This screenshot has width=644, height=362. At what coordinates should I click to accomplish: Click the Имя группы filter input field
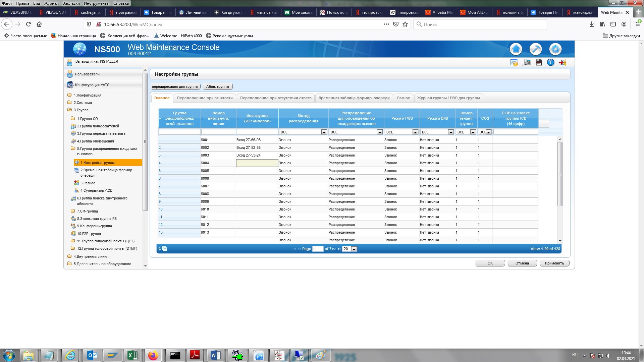pyautogui.click(x=257, y=132)
